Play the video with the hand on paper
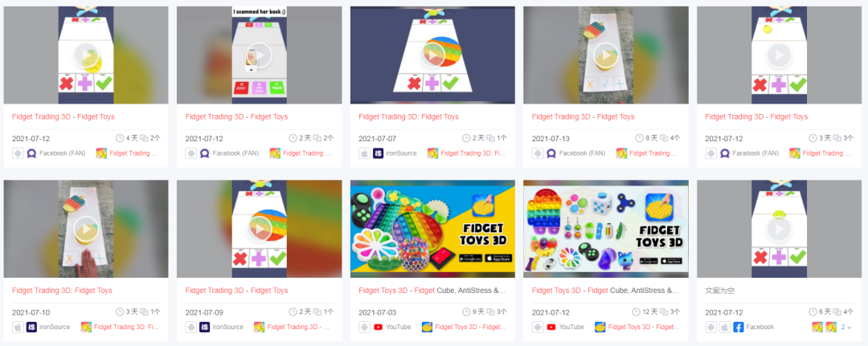This screenshot has height=346, width=868. click(86, 229)
